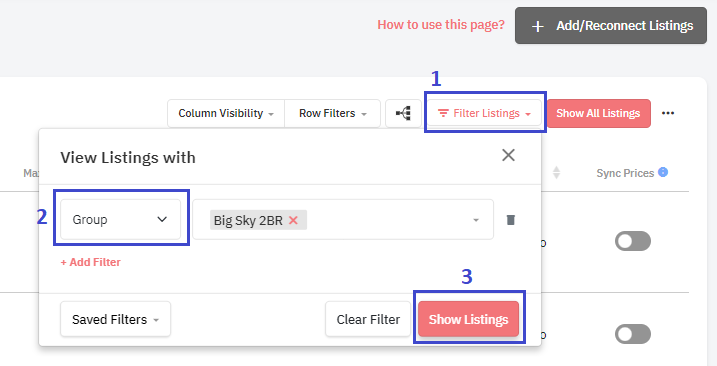Toggle the first listing's Sync Prices switch
This screenshot has width=717, height=366.
[x=633, y=241]
